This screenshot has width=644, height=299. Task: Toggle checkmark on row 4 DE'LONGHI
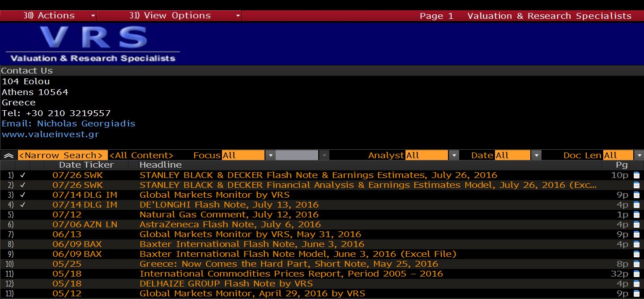click(23, 205)
